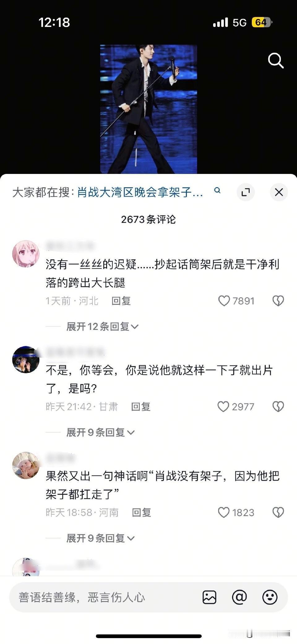Image resolution: width=297 pixels, height=644 pixels.
Task: Open the pink-haired anime avatar profile
Action: (26, 253)
